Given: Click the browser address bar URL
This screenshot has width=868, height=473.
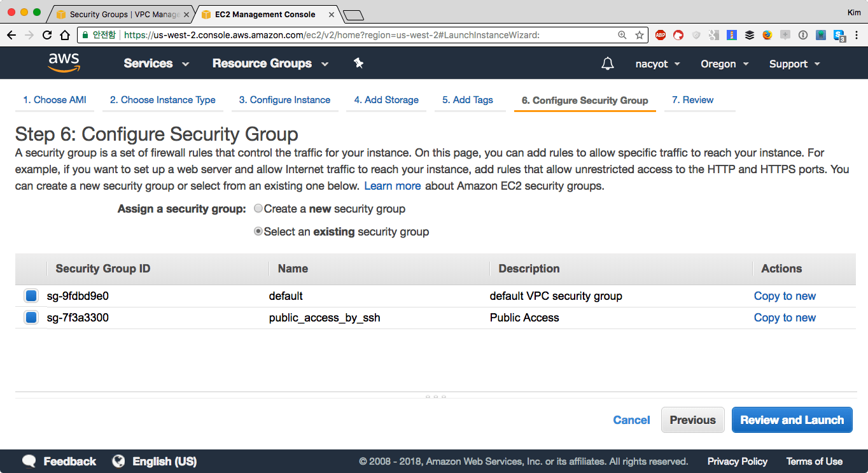Looking at the screenshot, I should click(331, 35).
